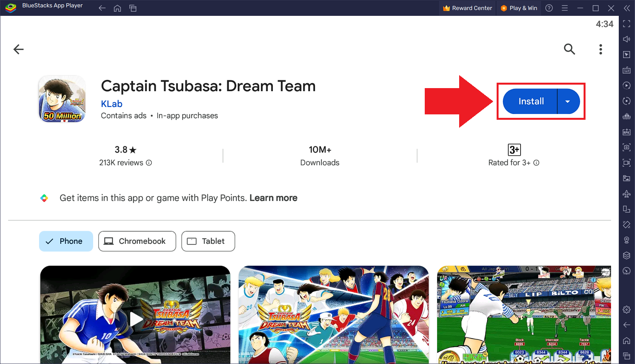Toggle fullscreen mode in the sidebar
635x364 pixels.
click(x=627, y=24)
